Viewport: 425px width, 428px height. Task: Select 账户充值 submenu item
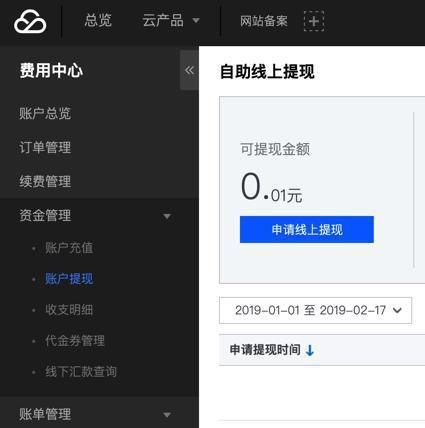pos(69,248)
